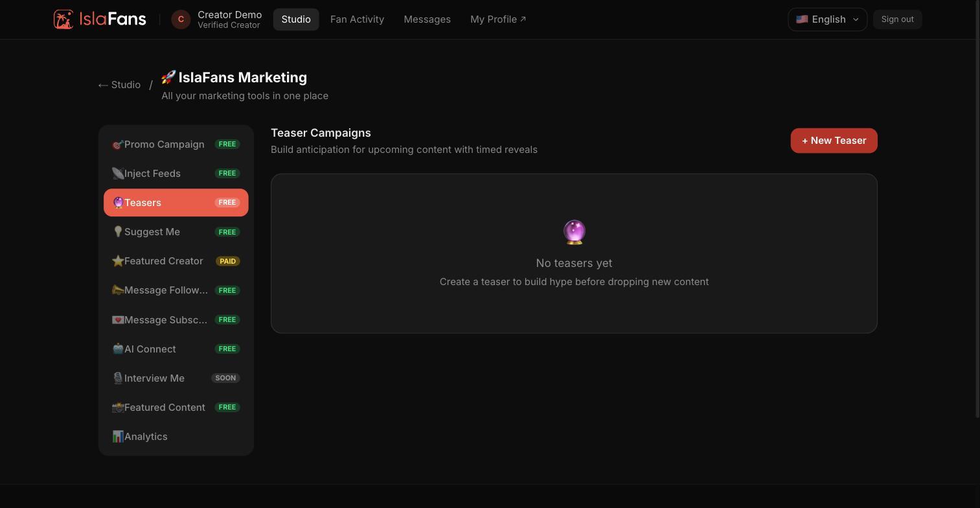The width and height of the screenshot is (980, 508).
Task: Click the camera icon for Featured Content
Action: (x=118, y=408)
